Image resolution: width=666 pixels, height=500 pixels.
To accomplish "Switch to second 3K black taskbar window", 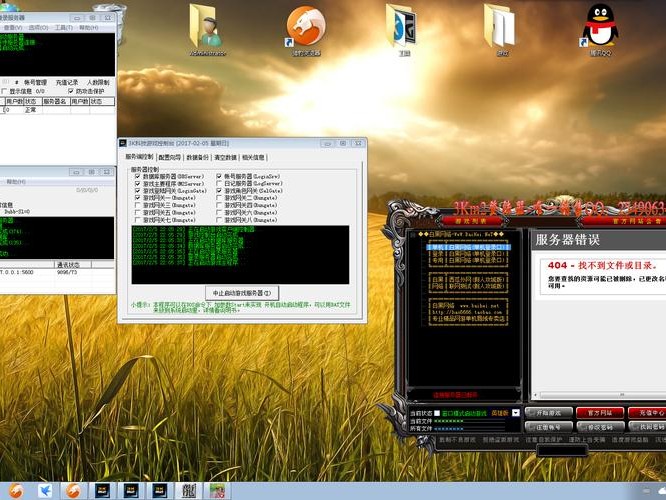I will click(131, 491).
